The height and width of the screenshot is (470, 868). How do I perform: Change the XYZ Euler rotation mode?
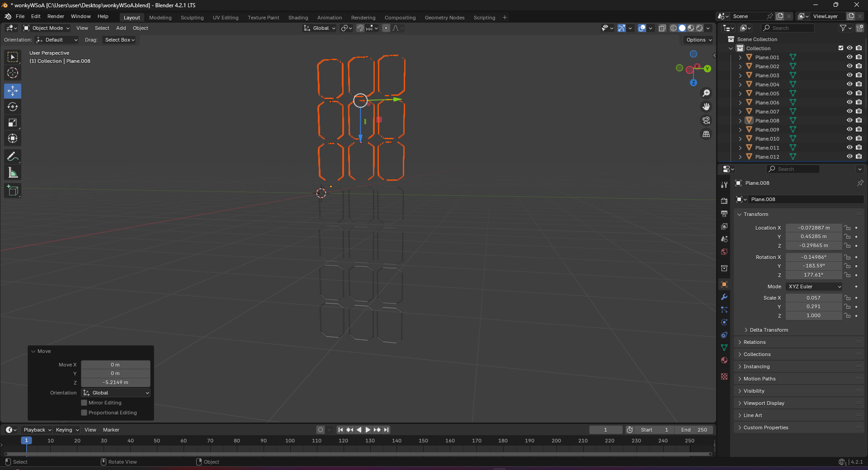pyautogui.click(x=813, y=287)
